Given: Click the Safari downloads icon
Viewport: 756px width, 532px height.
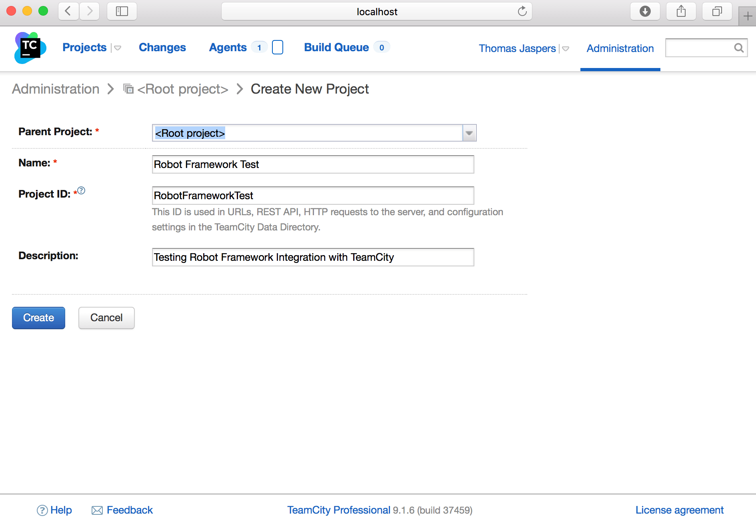Looking at the screenshot, I should [645, 11].
